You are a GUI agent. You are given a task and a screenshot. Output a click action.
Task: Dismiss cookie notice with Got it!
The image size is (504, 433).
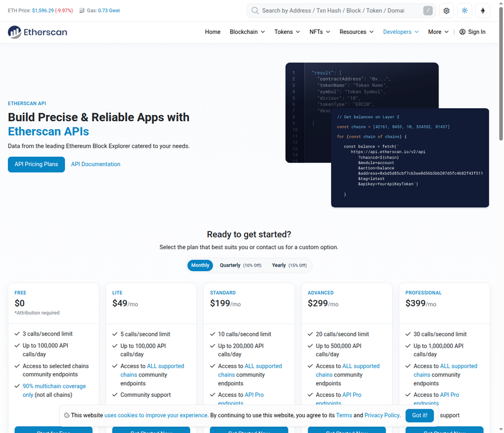[x=419, y=416]
